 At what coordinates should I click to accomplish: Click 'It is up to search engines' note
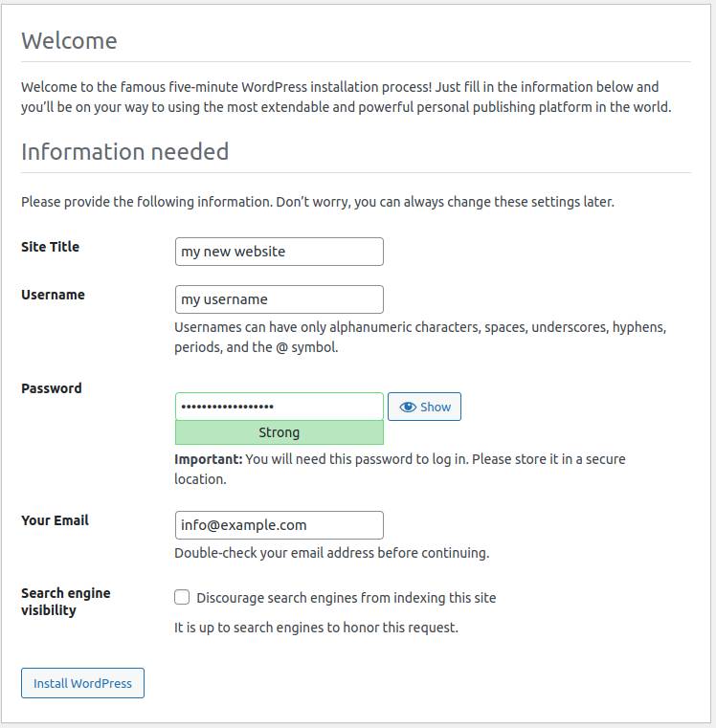point(317,628)
